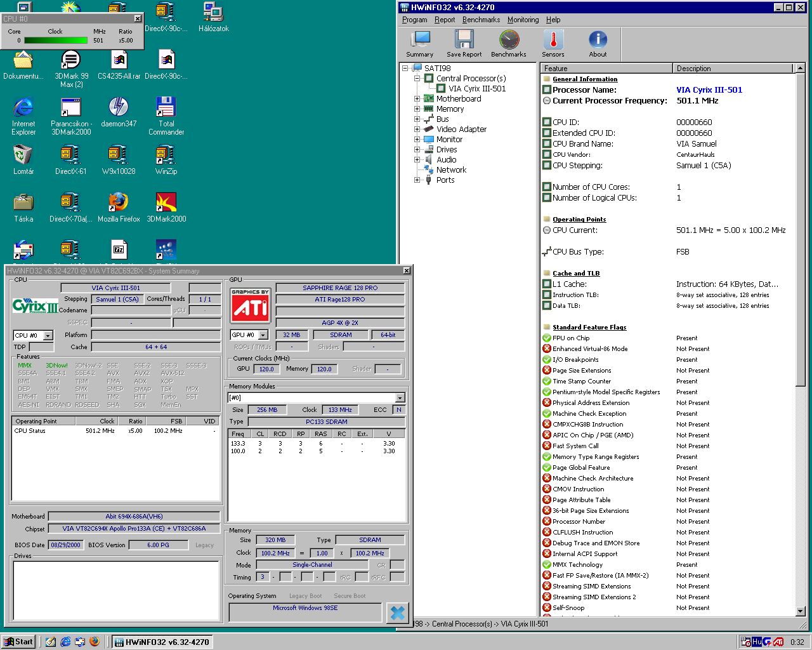Viewport: 812px width, 650px height.
Task: Launch Internet Explorer from quick launch bar
Action: point(65,642)
